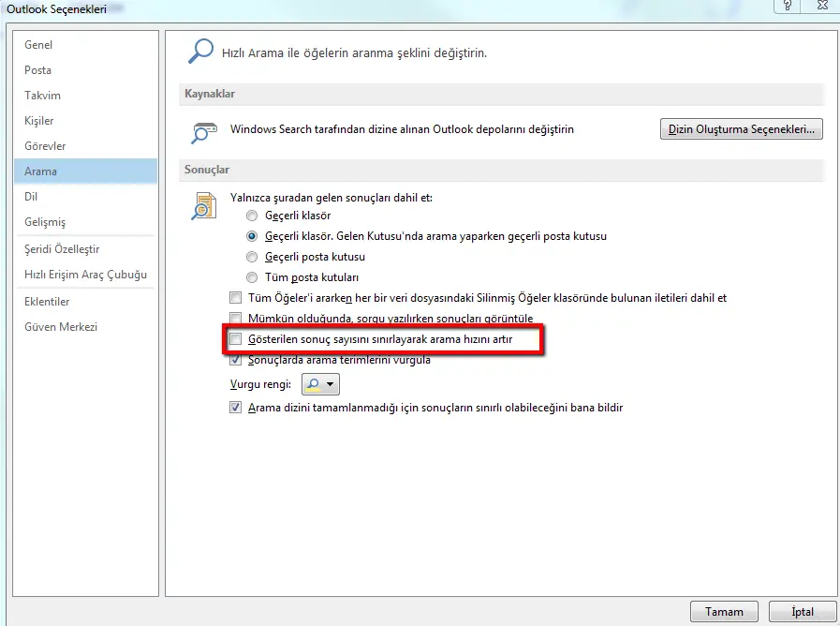Cancel the dialog with İptal button
Viewport: 840px width, 626px height.
pyautogui.click(x=803, y=611)
